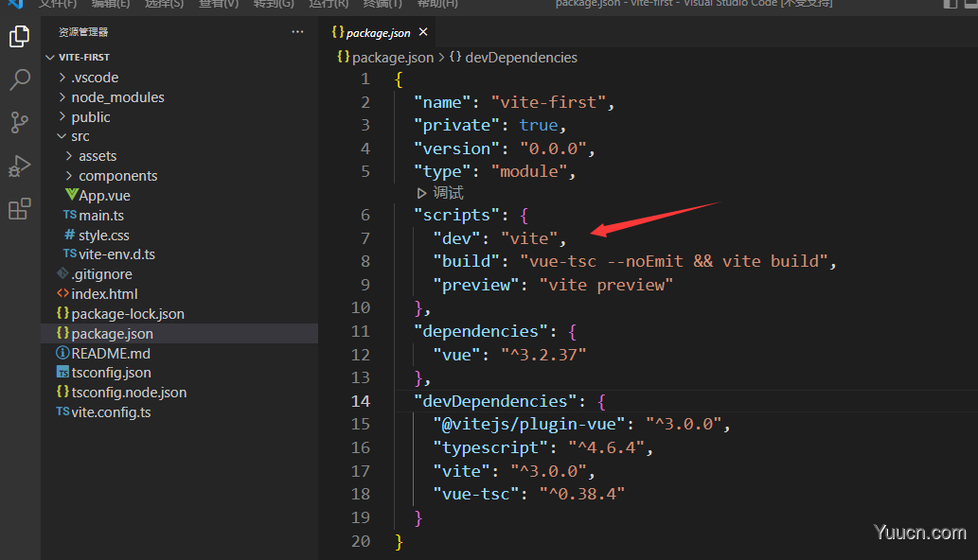
Task: Click the HTML icon beside index.html
Action: pyautogui.click(x=62, y=292)
